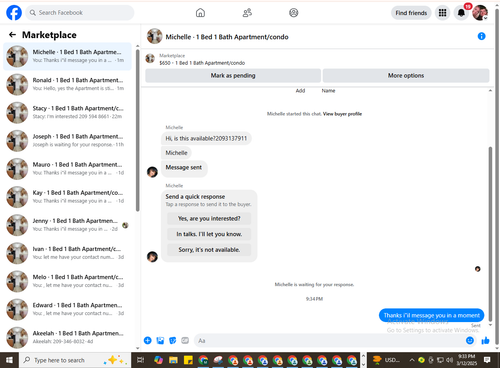Click the Facebook logo
500x368 pixels.
click(x=14, y=13)
